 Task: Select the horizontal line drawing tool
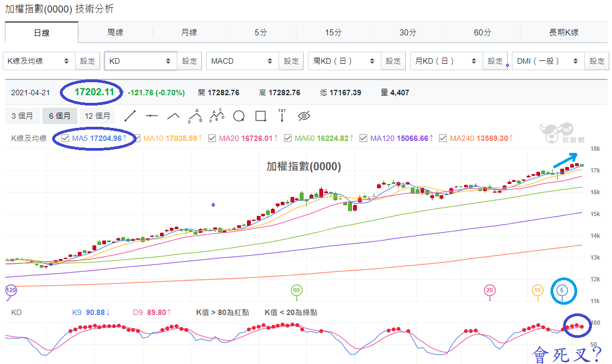click(151, 115)
